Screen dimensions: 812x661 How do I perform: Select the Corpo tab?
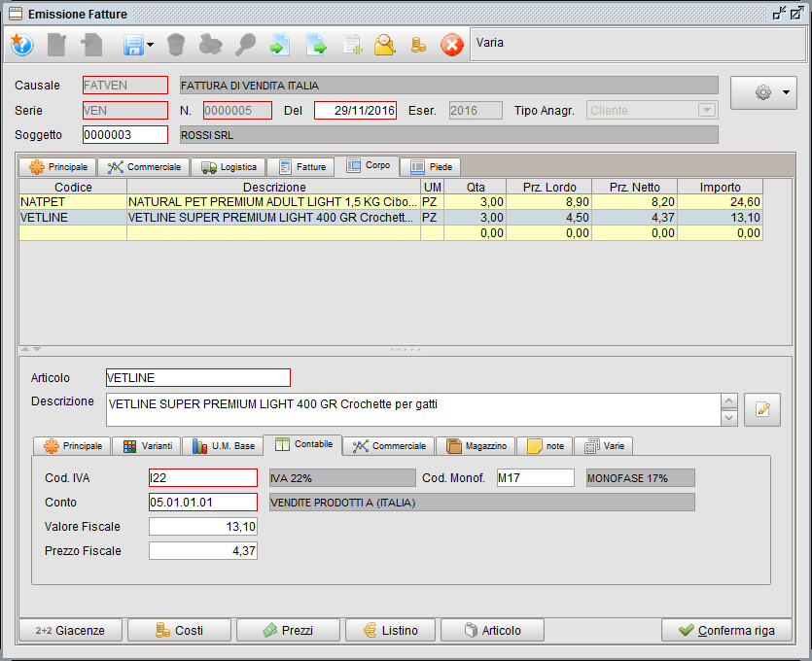tap(368, 165)
